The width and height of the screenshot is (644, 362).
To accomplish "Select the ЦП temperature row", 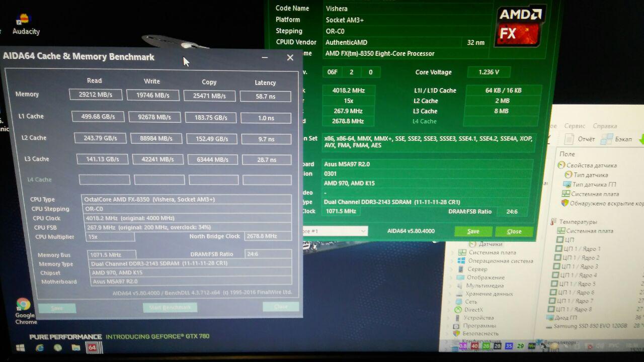I will point(565,240).
